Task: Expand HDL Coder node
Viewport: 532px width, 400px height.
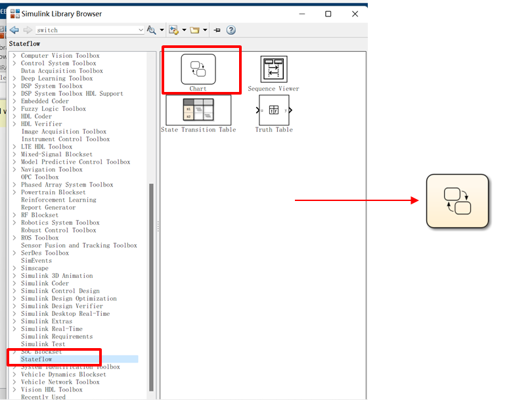Action: [14, 116]
